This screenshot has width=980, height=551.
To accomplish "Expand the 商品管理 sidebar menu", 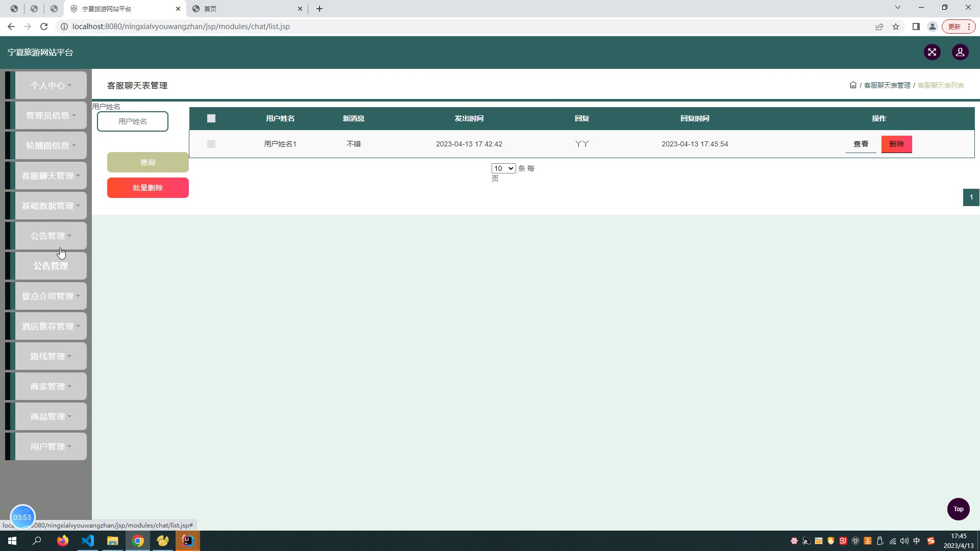I will click(x=51, y=416).
